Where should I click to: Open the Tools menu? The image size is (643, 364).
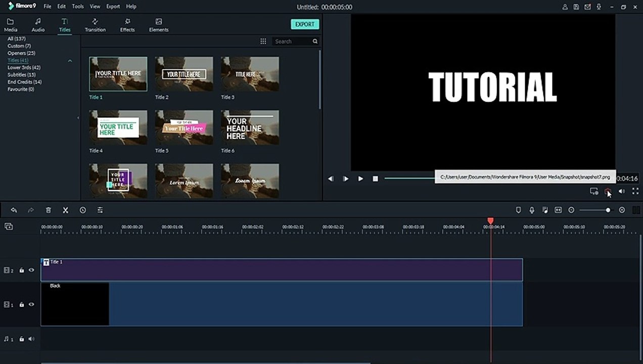pyautogui.click(x=78, y=7)
